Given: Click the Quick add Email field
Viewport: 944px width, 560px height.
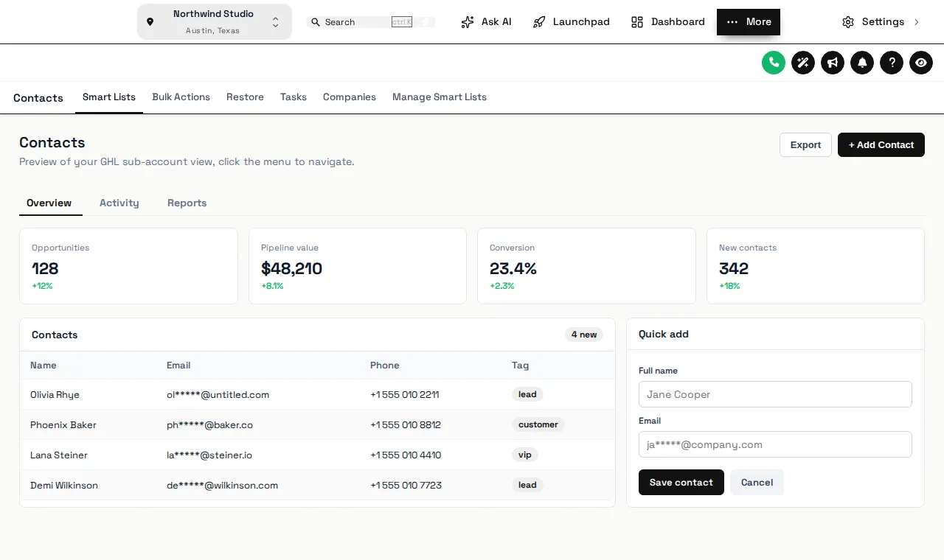Looking at the screenshot, I should 775,444.
